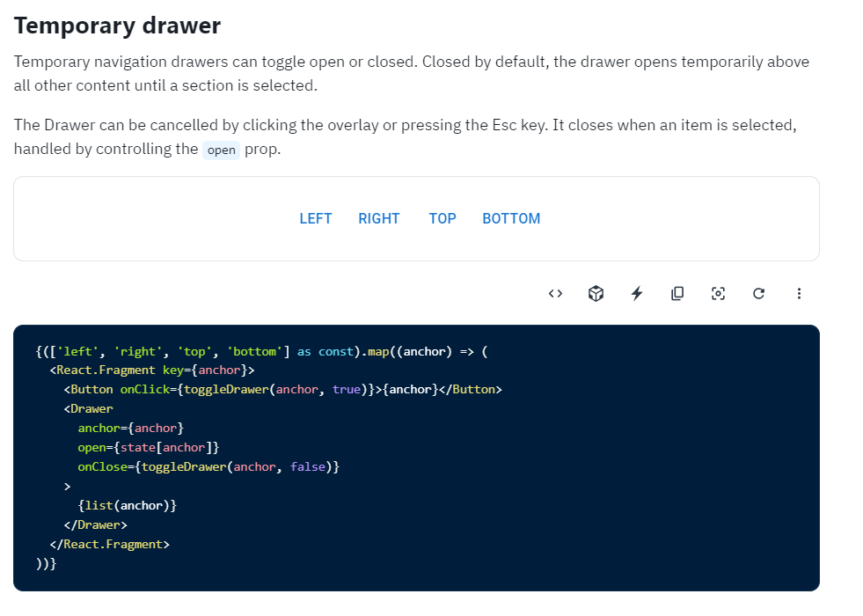Open the demo in StackBlitz lightning icon
863x616 pixels.
pyautogui.click(x=637, y=293)
